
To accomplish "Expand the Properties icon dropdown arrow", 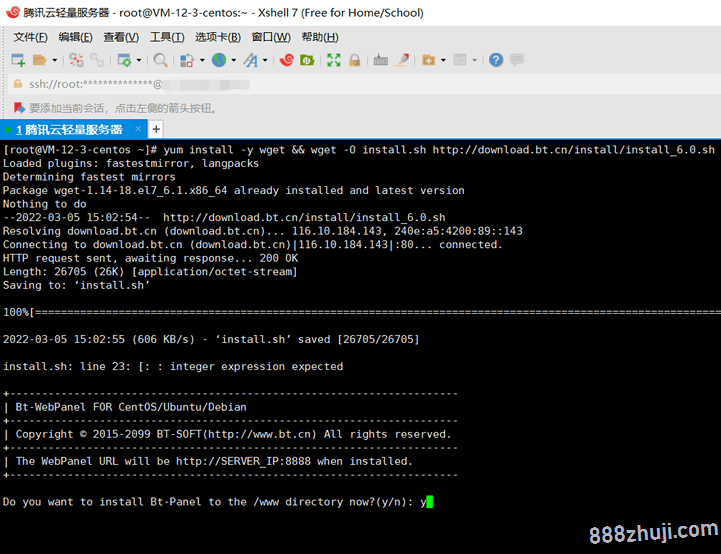I will click(x=138, y=60).
